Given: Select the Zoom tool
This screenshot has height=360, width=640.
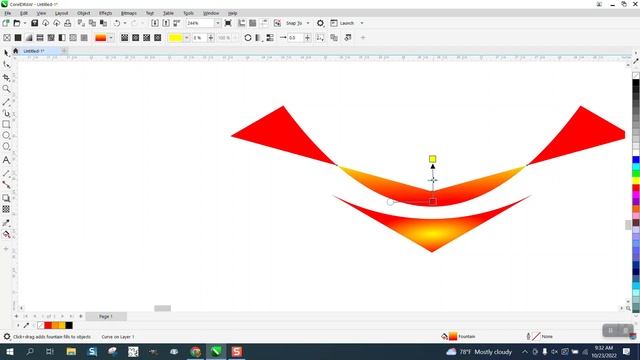Looking at the screenshot, I should pos(6,89).
